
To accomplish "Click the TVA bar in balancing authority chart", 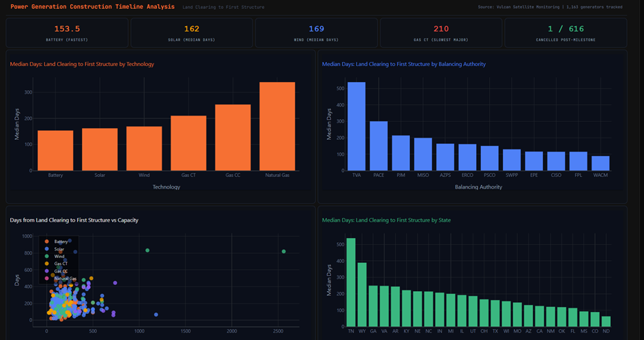I will (356, 127).
